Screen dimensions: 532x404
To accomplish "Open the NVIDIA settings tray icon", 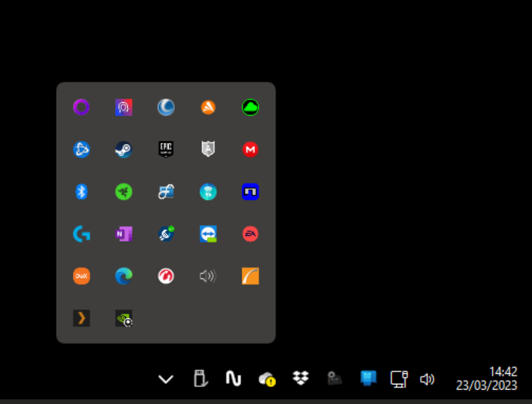I will [124, 318].
